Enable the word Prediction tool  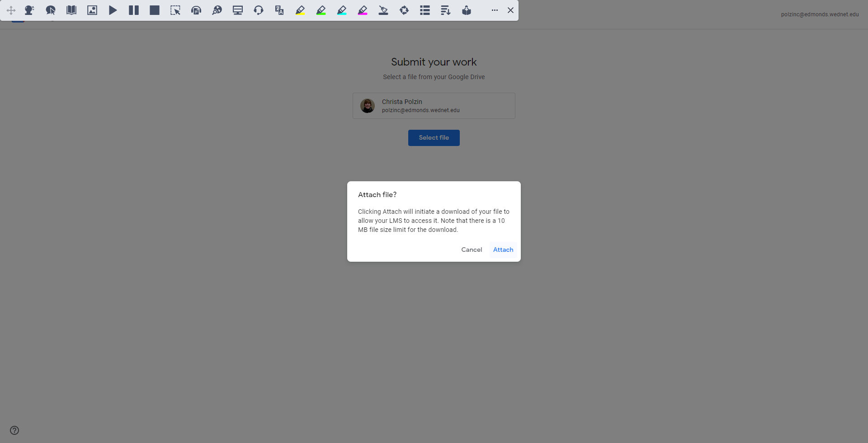pos(29,10)
